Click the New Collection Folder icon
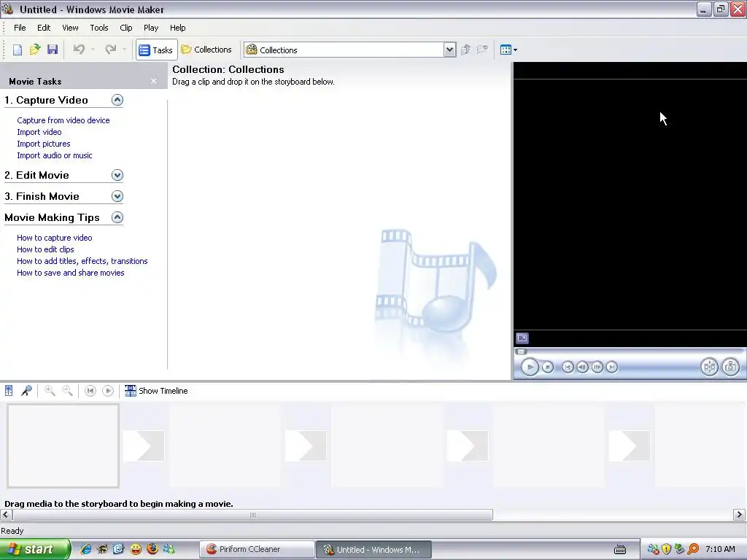This screenshot has width=747, height=560. point(483,50)
